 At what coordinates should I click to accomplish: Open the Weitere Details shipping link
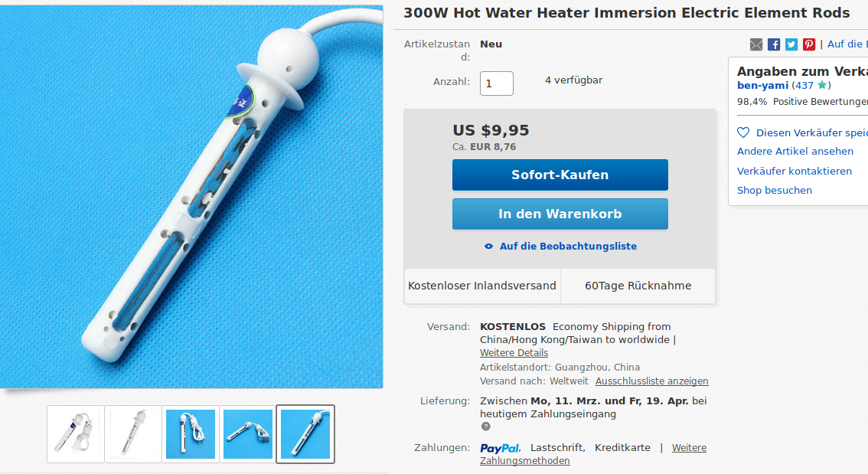(514, 353)
